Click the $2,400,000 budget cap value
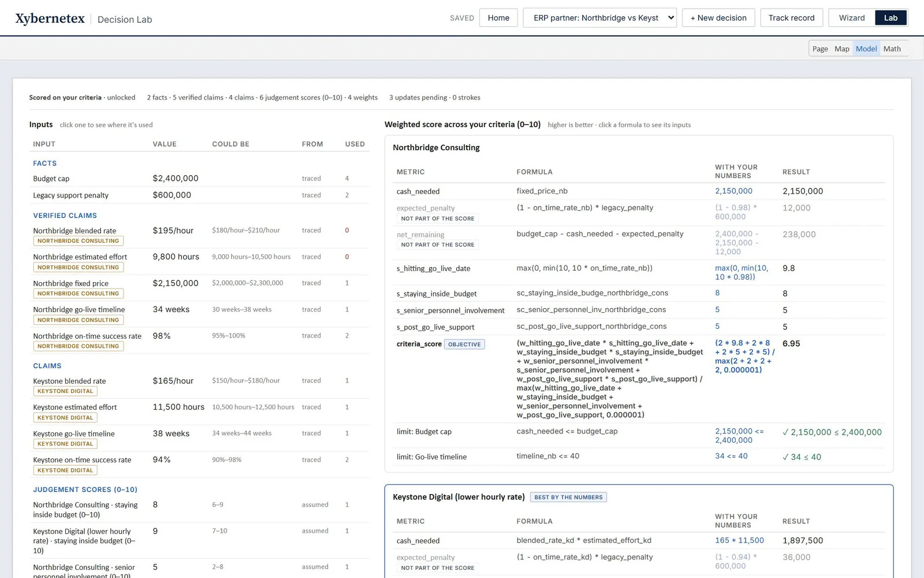This screenshot has height=578, width=924. (176, 178)
